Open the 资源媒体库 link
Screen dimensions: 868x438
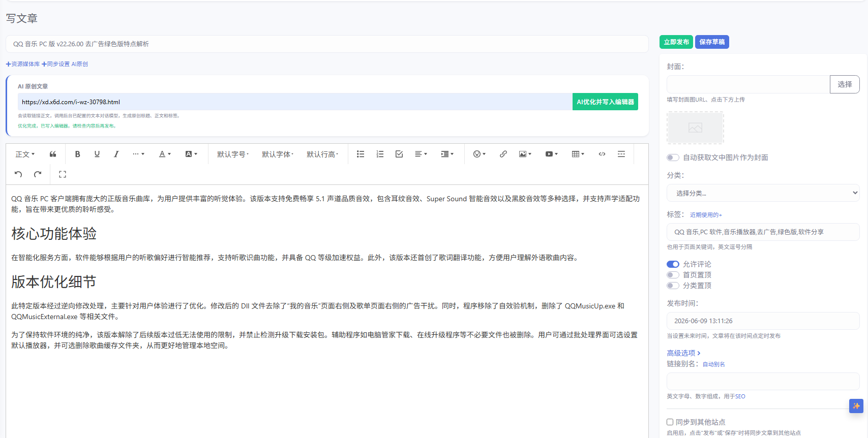(x=23, y=64)
